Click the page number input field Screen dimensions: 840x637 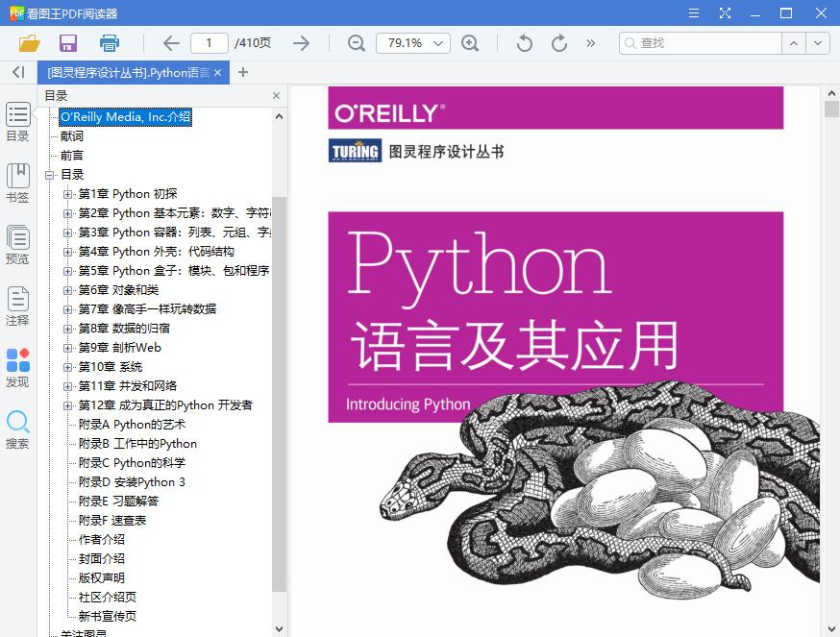point(209,43)
